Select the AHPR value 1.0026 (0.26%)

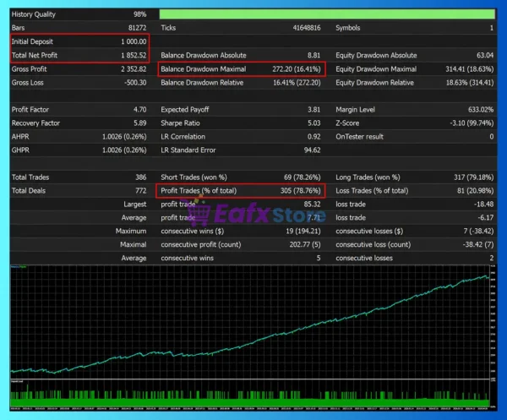coord(124,137)
